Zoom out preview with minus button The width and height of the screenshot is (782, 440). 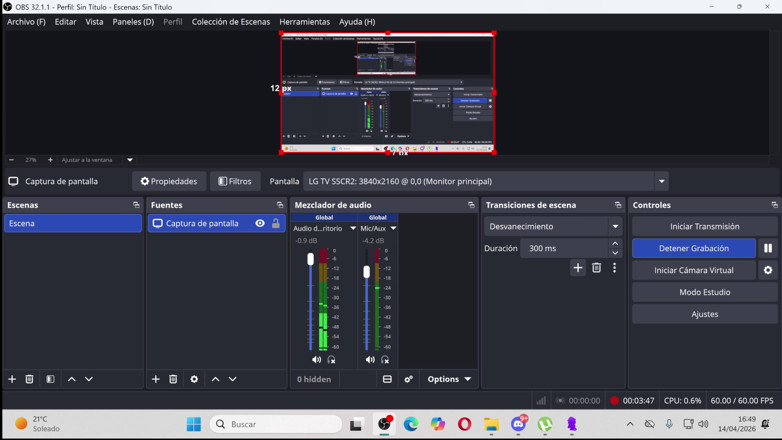(11, 160)
